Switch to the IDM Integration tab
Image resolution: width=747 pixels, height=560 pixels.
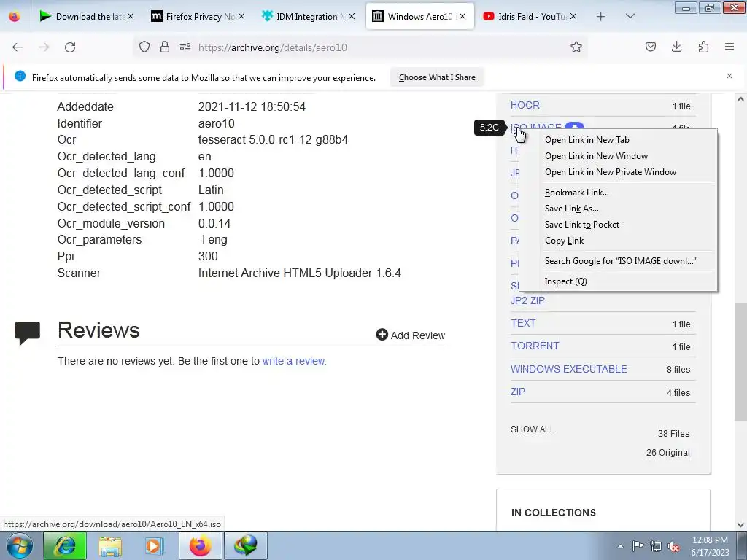pos(309,17)
